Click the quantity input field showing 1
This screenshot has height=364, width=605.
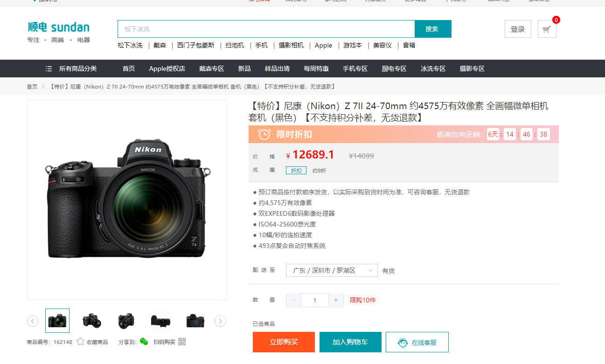(x=315, y=300)
